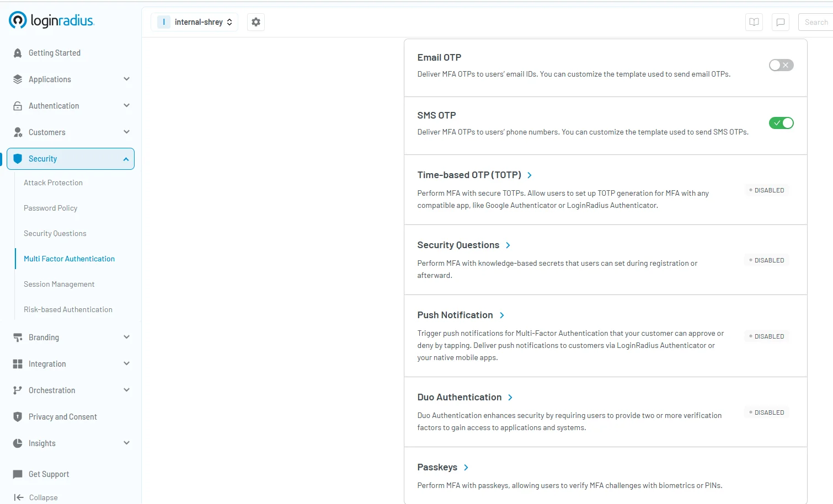Collapse the sidebar using the arrow icon
833x504 pixels.
pos(19,497)
